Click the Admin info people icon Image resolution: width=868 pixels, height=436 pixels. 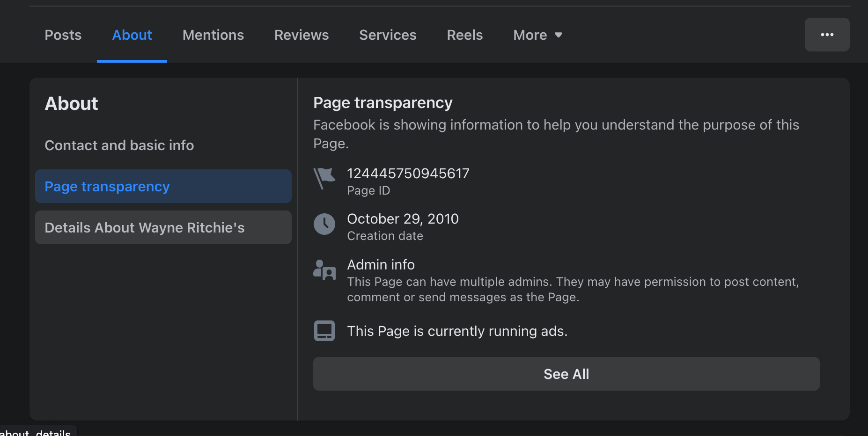coord(324,270)
